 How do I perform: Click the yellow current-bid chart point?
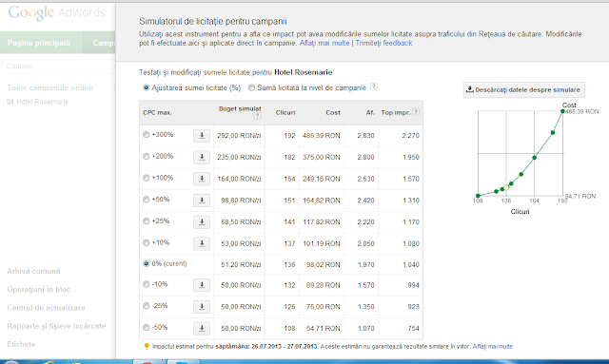coord(506,187)
